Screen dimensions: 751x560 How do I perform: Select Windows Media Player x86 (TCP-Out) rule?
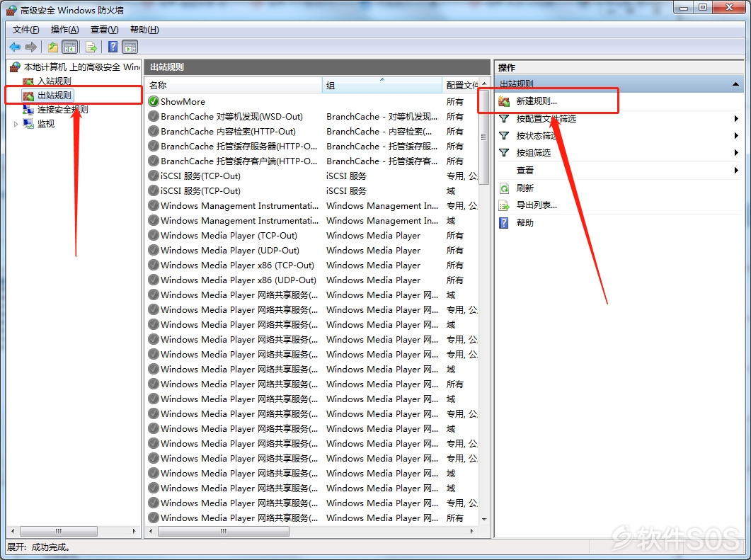click(313, 265)
